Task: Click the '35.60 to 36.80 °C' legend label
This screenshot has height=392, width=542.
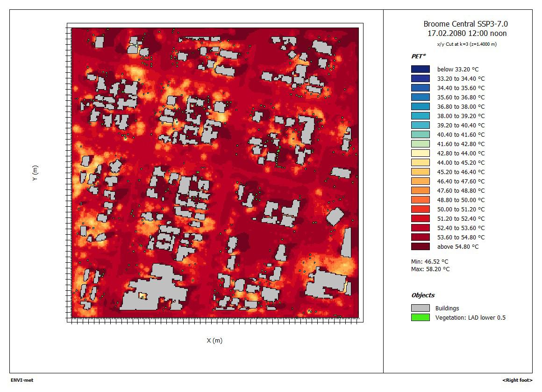Action: [461, 97]
